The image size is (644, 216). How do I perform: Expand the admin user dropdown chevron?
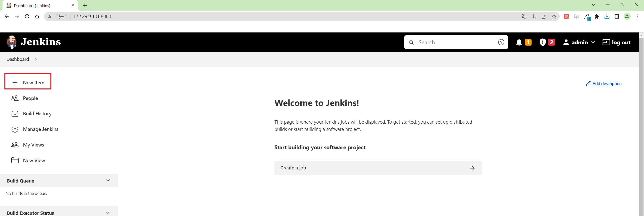[x=593, y=42]
